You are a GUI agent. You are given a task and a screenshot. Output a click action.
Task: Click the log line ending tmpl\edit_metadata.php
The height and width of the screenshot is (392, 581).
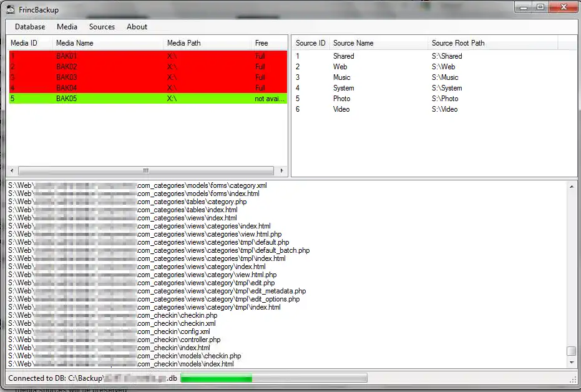[x=157, y=291]
